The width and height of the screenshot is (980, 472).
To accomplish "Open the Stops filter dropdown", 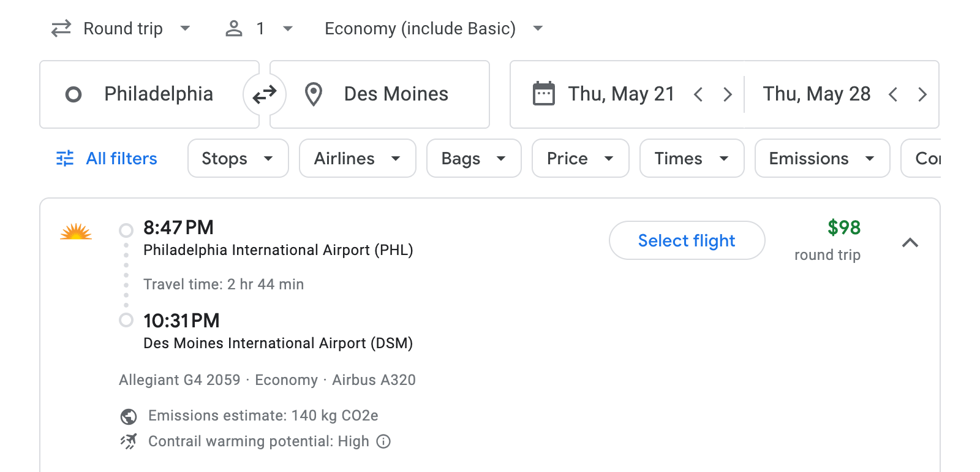I will pos(238,158).
